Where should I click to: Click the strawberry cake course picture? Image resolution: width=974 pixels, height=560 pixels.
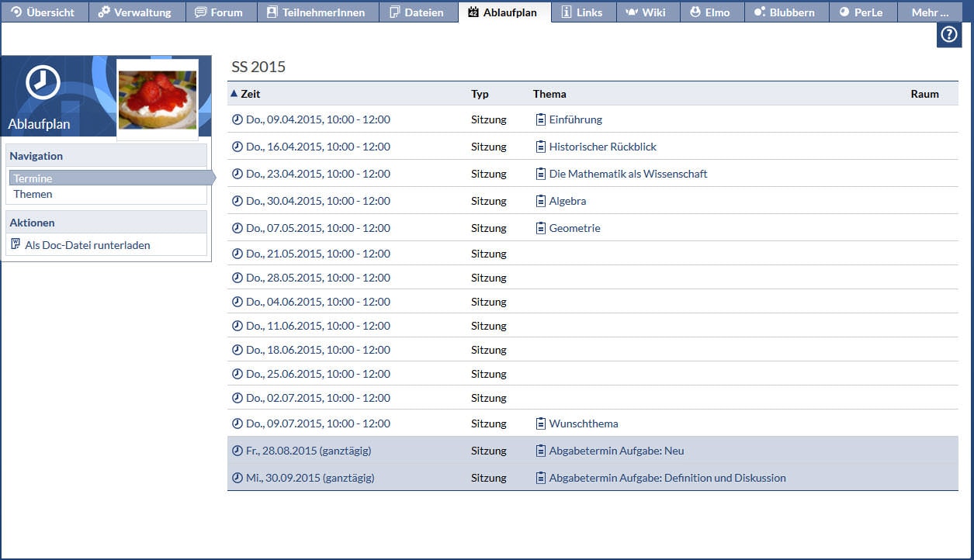click(x=157, y=99)
